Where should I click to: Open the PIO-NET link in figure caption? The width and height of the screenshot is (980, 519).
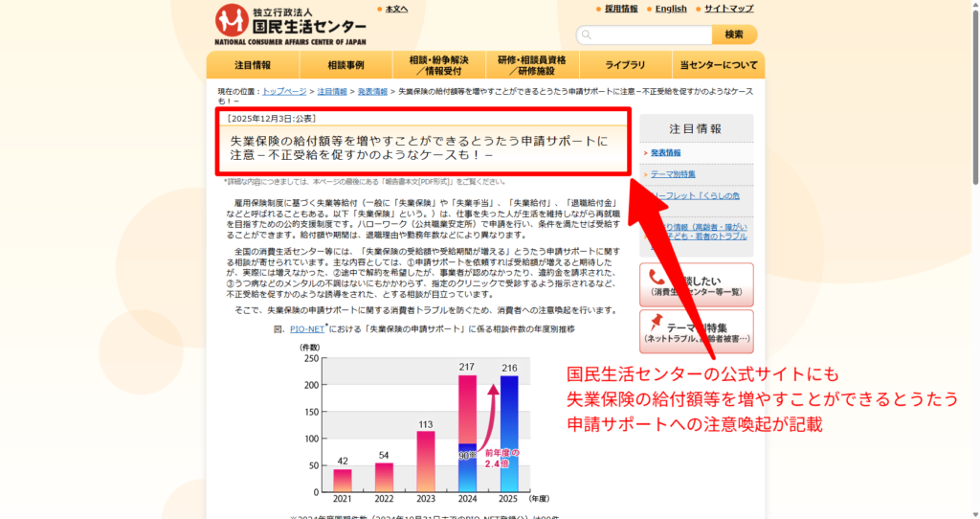tap(307, 328)
